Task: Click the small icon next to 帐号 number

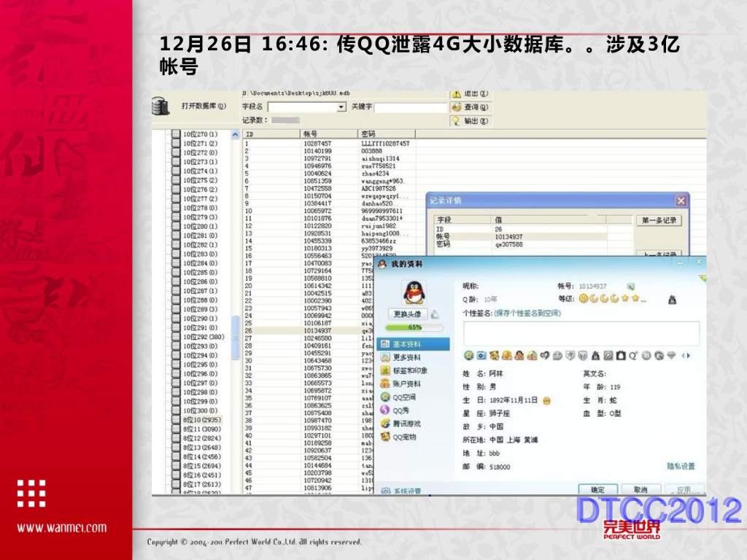Action: [x=631, y=287]
